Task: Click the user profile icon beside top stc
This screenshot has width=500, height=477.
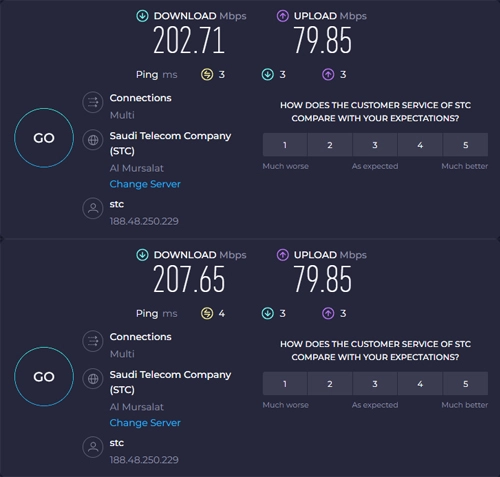Action: [x=93, y=208]
